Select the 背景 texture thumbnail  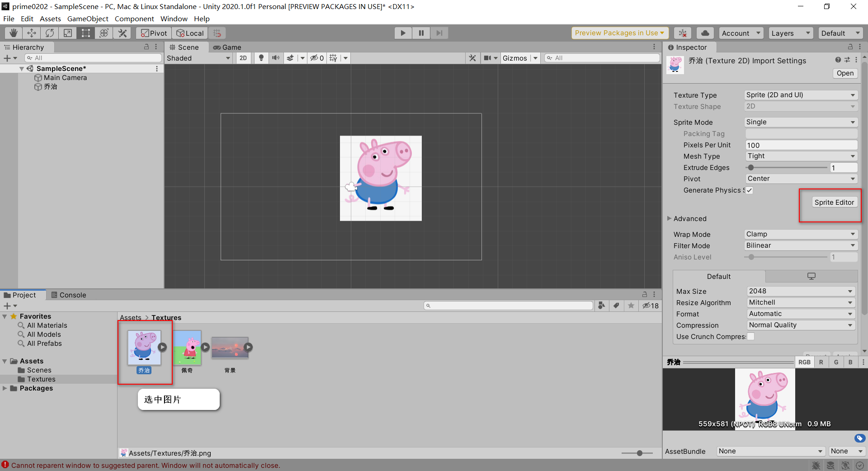[230, 348]
